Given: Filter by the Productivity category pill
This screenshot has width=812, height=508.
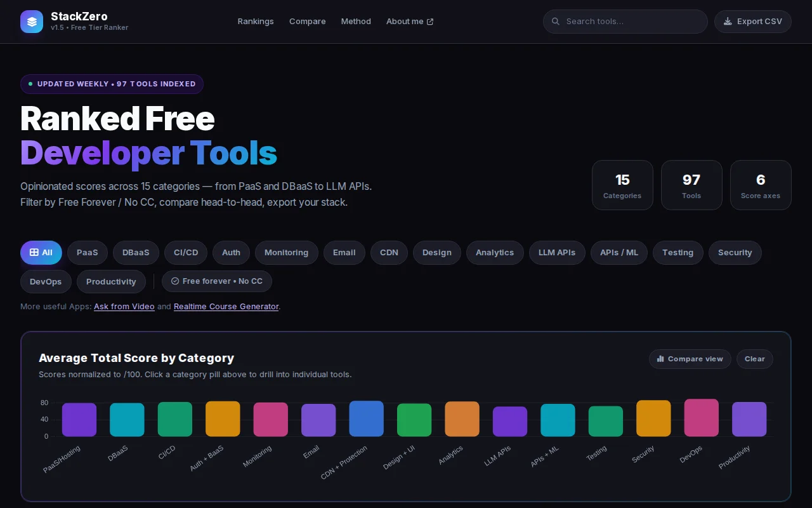Looking at the screenshot, I should point(111,281).
